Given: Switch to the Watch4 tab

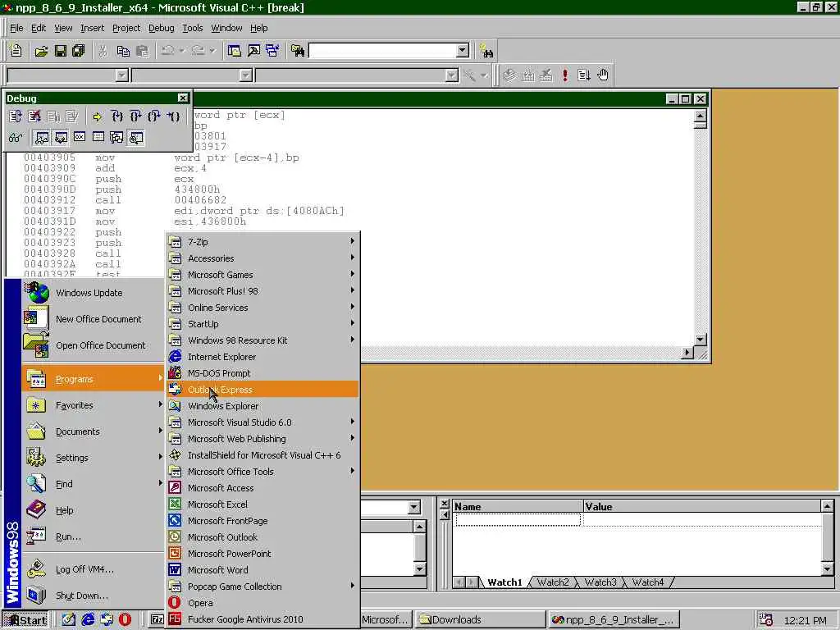Looking at the screenshot, I should click(648, 582).
